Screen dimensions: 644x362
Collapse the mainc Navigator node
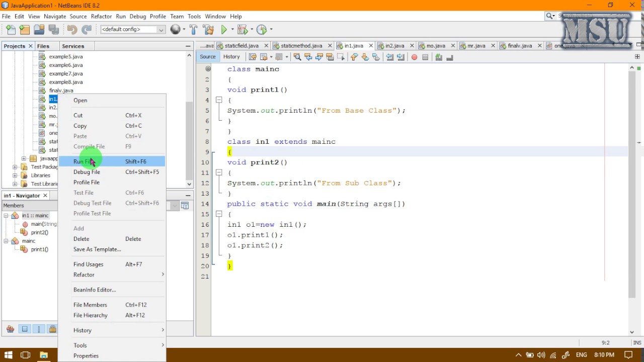(6, 241)
